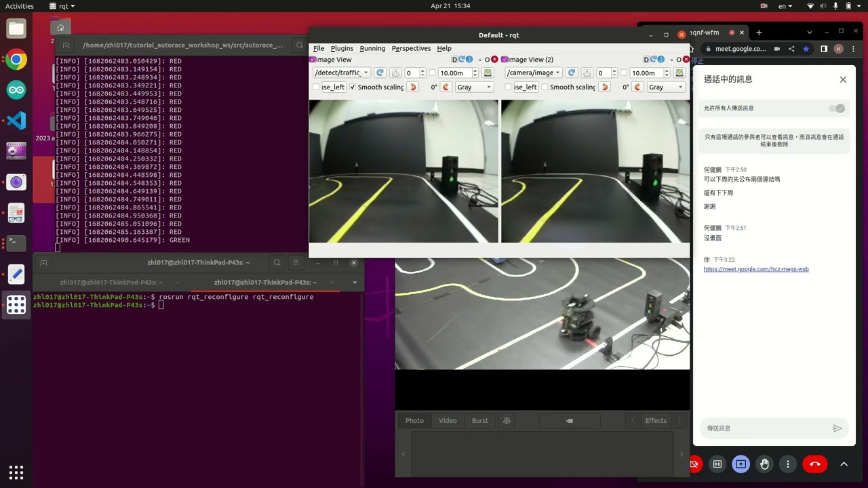Leave the Meet call
The image size is (868, 488).
[815, 464]
